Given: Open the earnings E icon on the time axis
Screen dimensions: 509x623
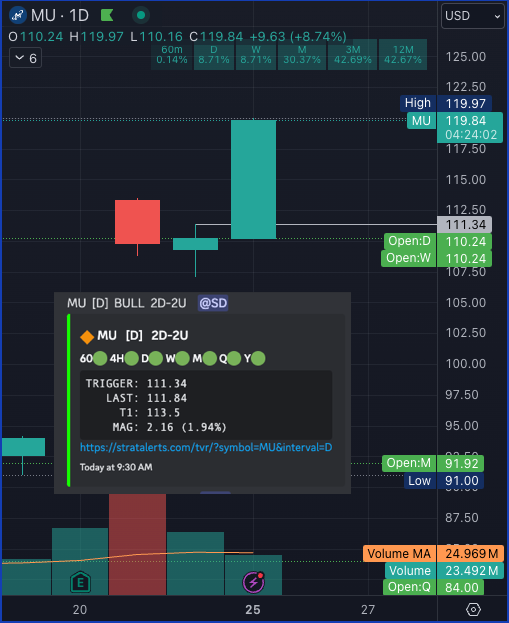Looking at the screenshot, I should point(80,582).
